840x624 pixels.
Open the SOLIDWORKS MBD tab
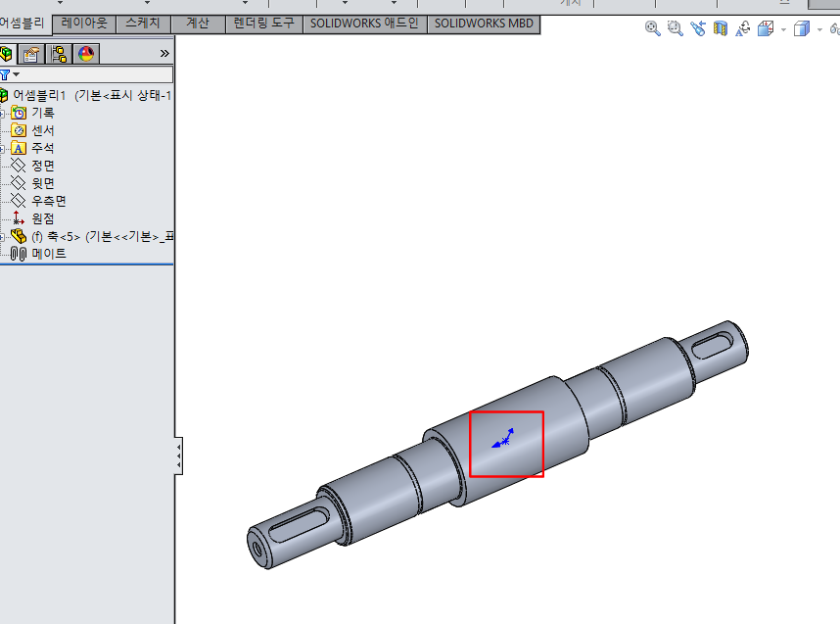pyautogui.click(x=484, y=24)
